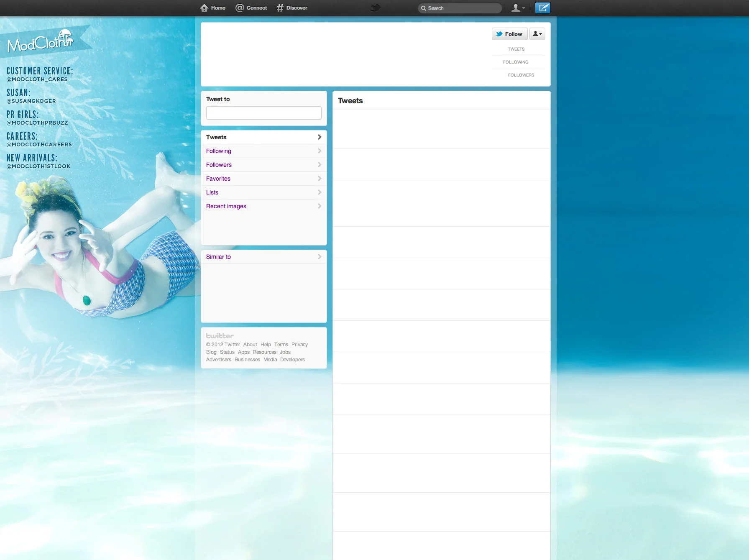749x560 pixels.
Task: Open the Resources footer link
Action: click(x=264, y=352)
